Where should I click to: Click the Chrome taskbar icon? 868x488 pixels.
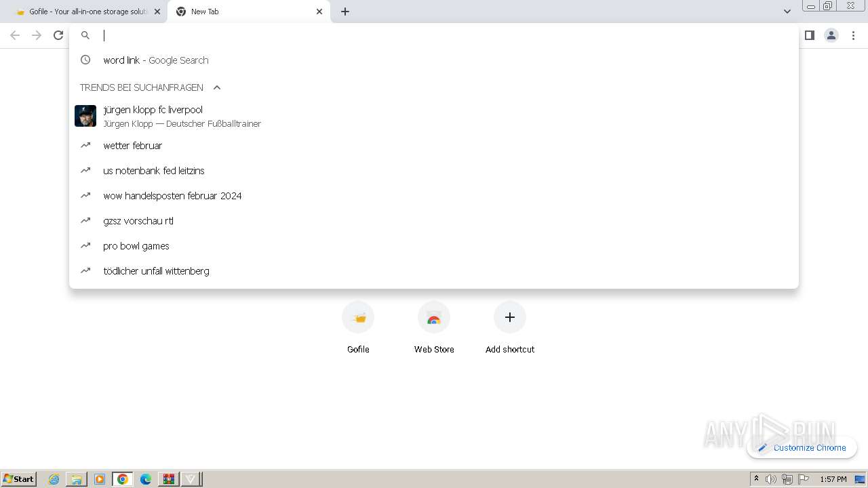(123, 479)
